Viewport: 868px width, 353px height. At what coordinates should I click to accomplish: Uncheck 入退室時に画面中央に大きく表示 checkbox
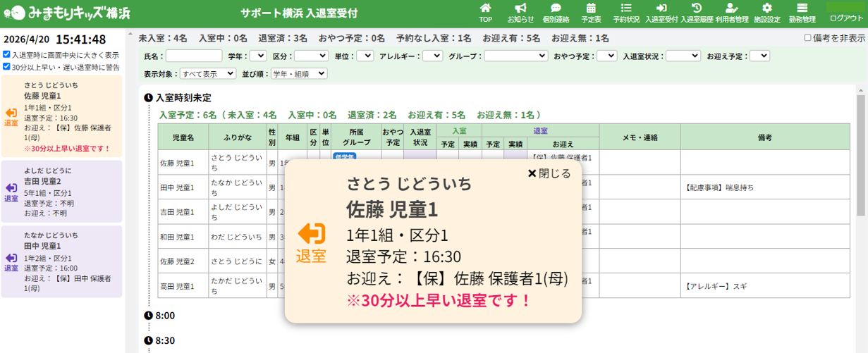click(6, 55)
